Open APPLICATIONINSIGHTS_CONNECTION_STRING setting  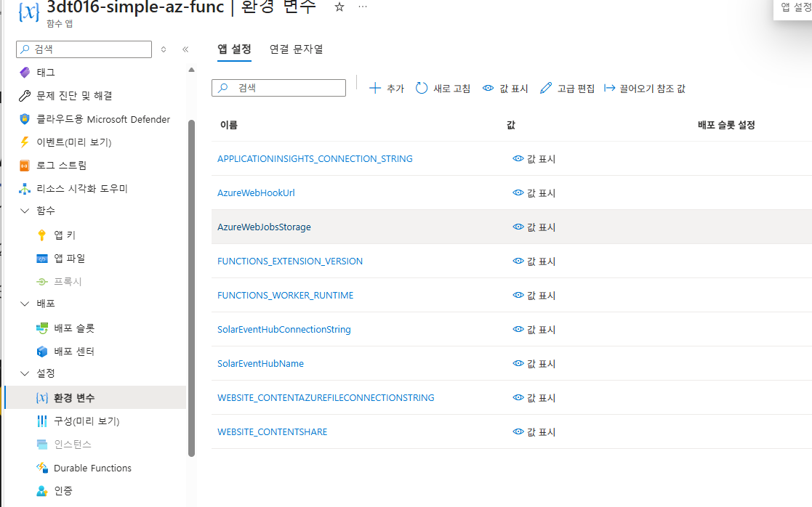click(315, 159)
